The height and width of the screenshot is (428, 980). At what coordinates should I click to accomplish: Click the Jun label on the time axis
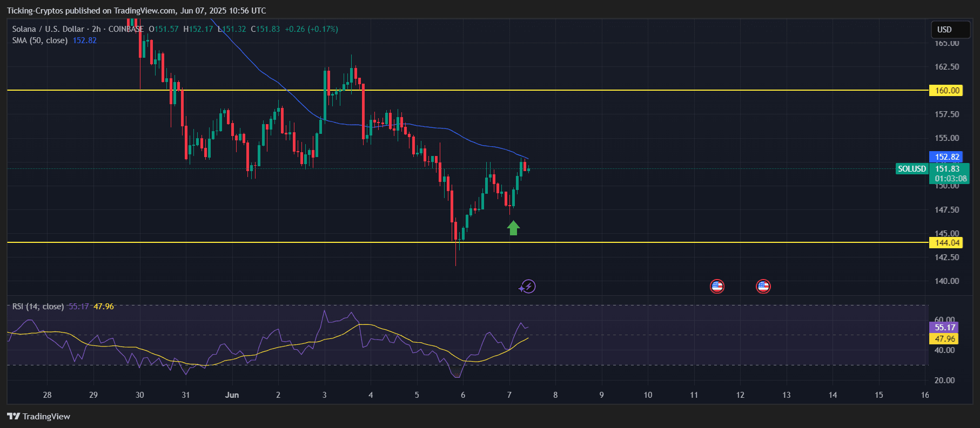[232, 395]
